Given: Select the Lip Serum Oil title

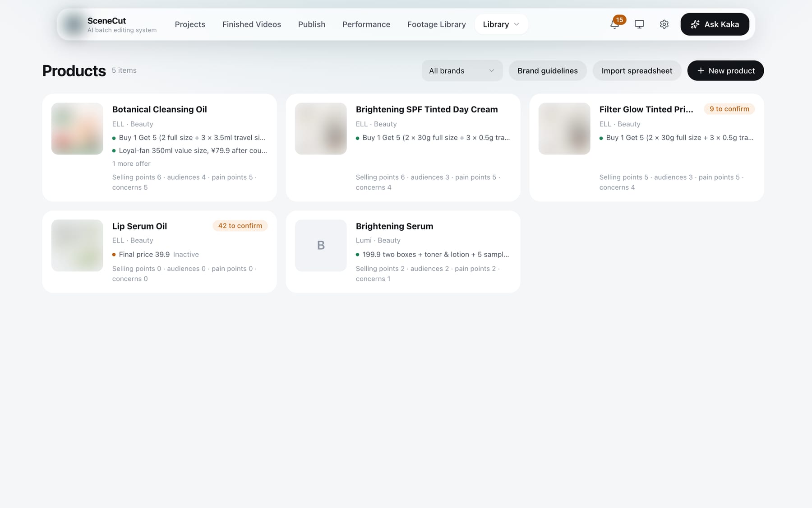Looking at the screenshot, I should (x=139, y=226).
